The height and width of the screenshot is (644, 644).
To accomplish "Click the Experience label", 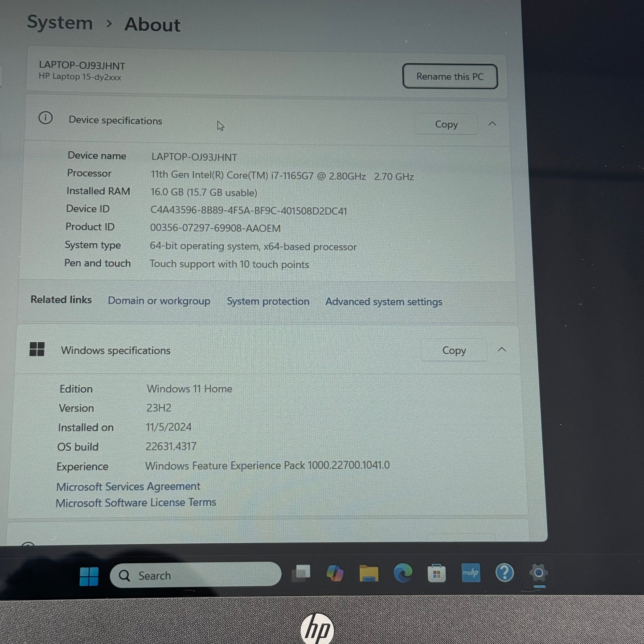I will point(82,467).
